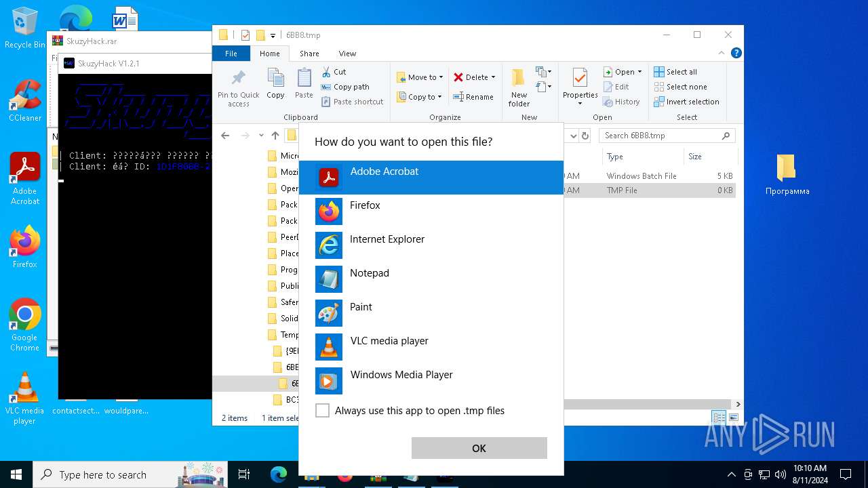The width and height of the screenshot is (868, 488).
Task: Choose Notepad in the open-with list
Action: point(431,279)
